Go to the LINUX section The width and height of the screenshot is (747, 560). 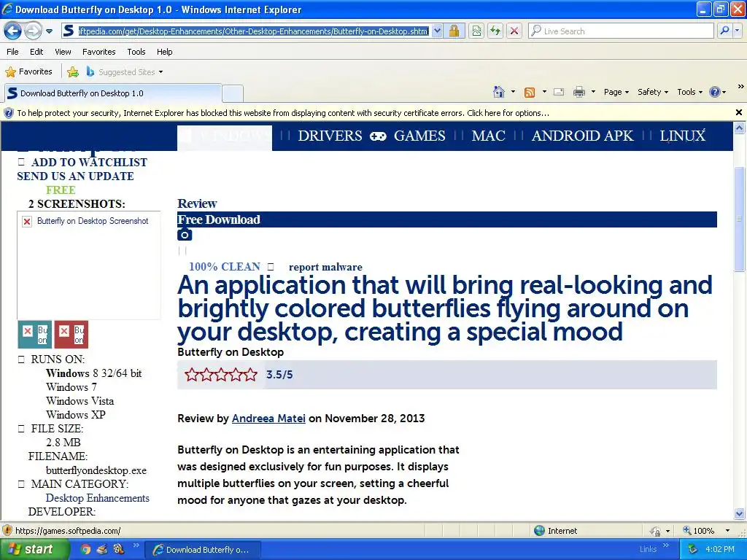click(682, 136)
